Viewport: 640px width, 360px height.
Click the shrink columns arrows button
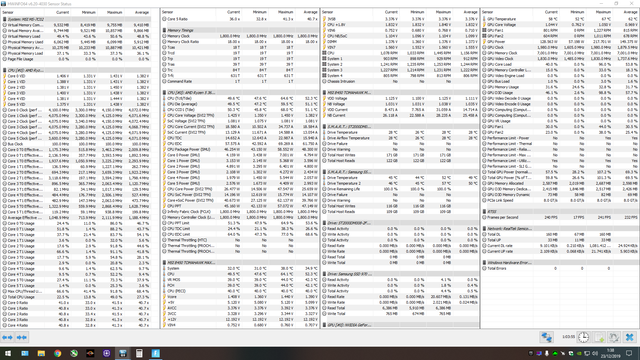tap(22, 338)
